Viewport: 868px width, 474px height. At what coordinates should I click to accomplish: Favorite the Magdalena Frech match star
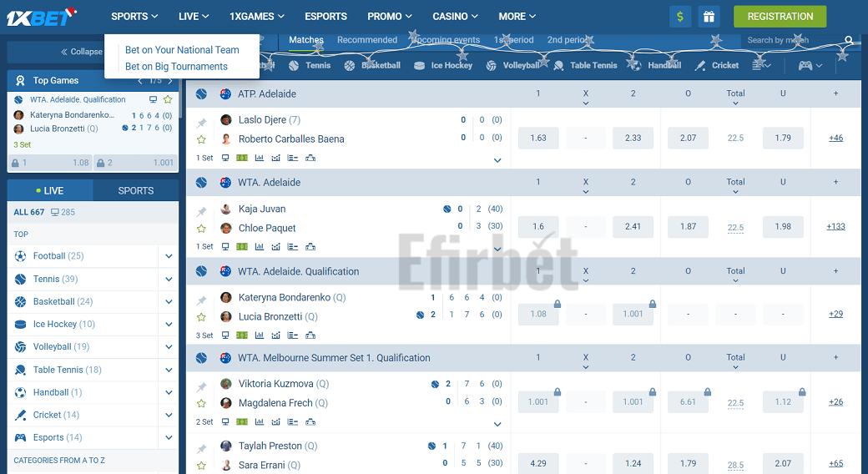click(x=201, y=403)
